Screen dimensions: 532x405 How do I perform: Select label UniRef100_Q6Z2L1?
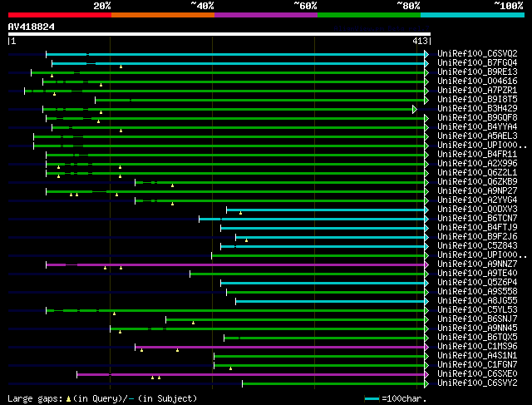477,173
